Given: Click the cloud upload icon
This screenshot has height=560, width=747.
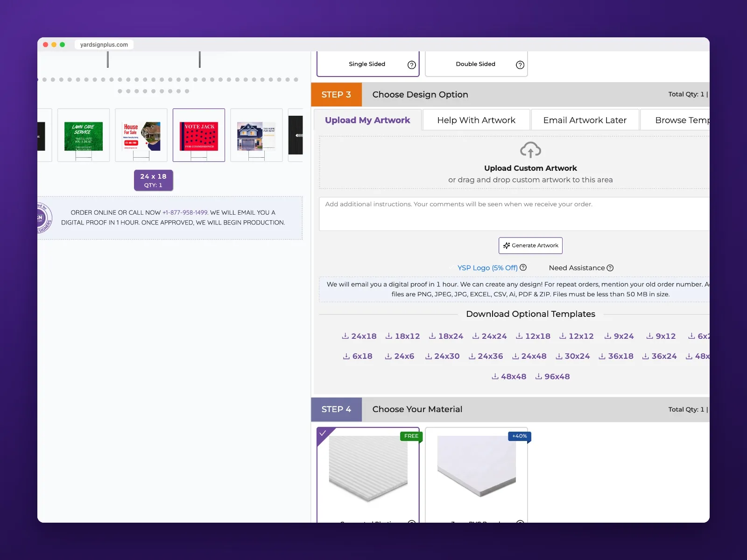Looking at the screenshot, I should pos(530,150).
